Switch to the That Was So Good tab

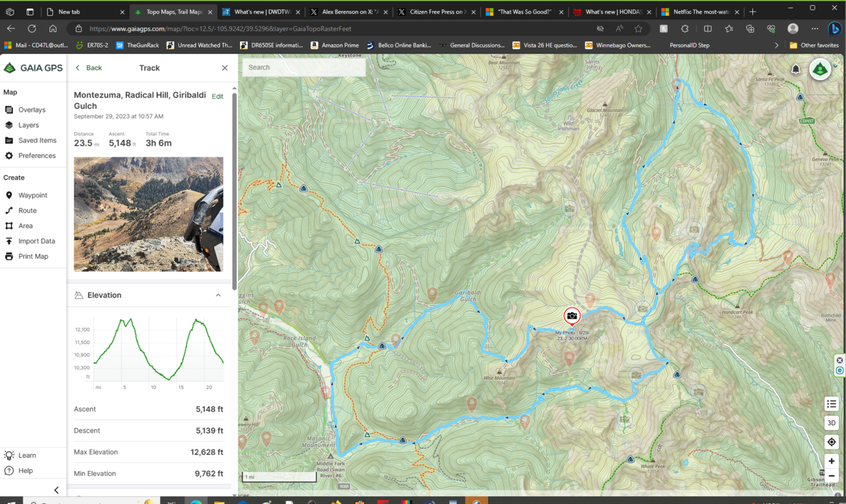coord(525,12)
